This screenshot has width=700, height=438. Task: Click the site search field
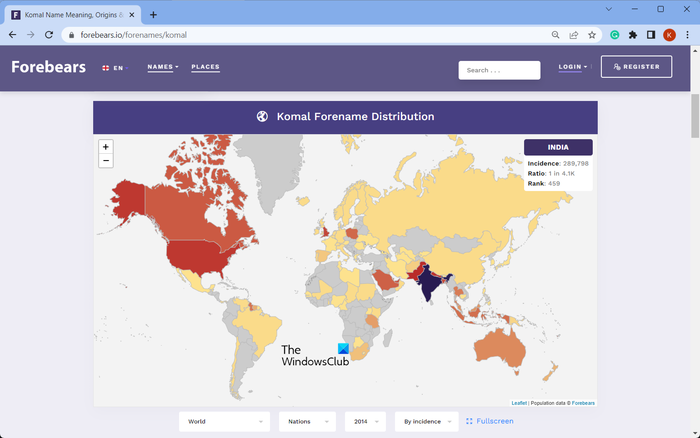[499, 70]
